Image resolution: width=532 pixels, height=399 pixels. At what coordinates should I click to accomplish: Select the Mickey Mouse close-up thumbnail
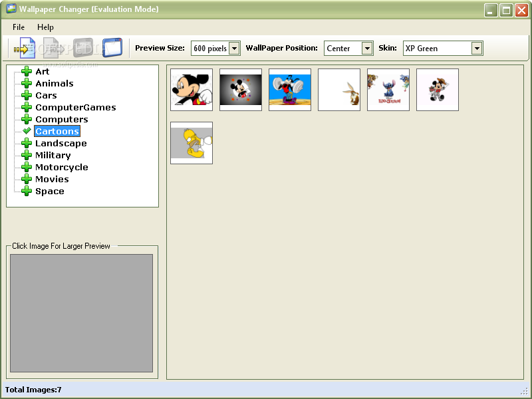(x=192, y=90)
